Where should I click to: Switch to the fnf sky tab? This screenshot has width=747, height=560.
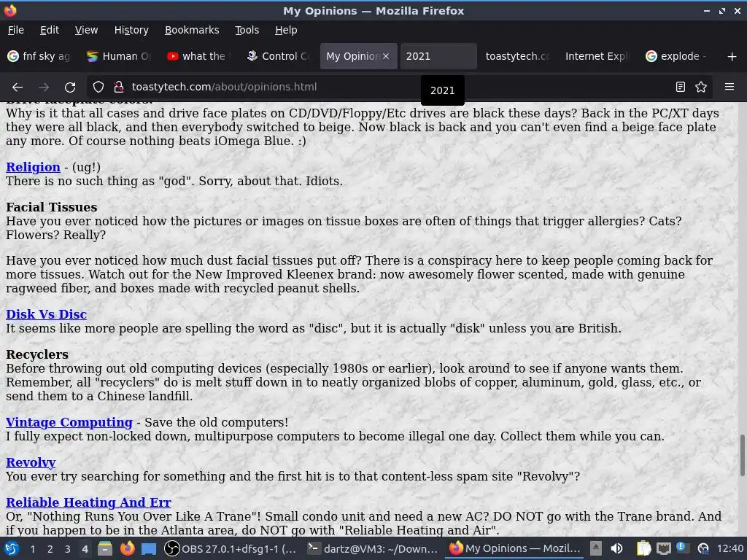click(40, 56)
